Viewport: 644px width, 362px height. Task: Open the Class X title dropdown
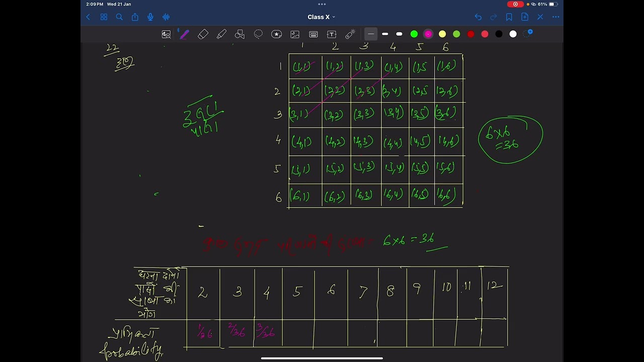[321, 17]
